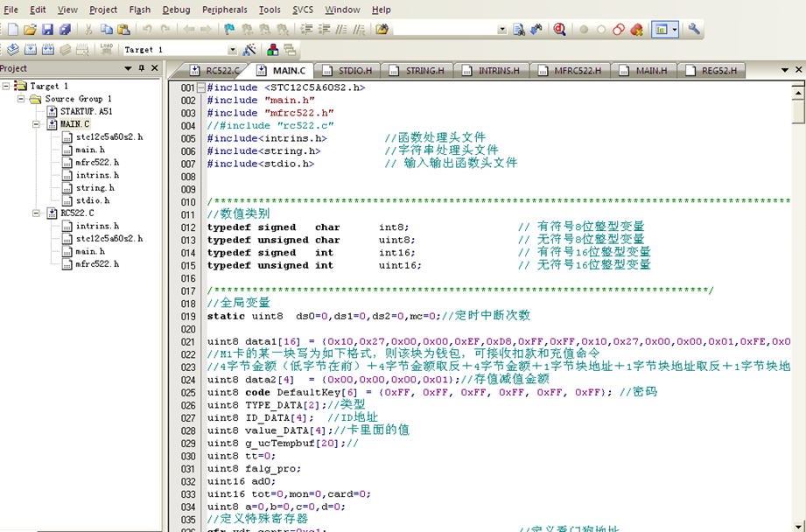The image size is (806, 532).
Task: Collapse the code fold box at line 001
Action: (x=201, y=87)
